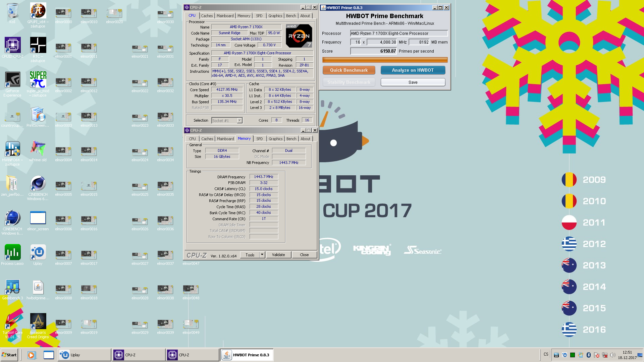Open elmor0048 screenshot file icon

point(191,292)
